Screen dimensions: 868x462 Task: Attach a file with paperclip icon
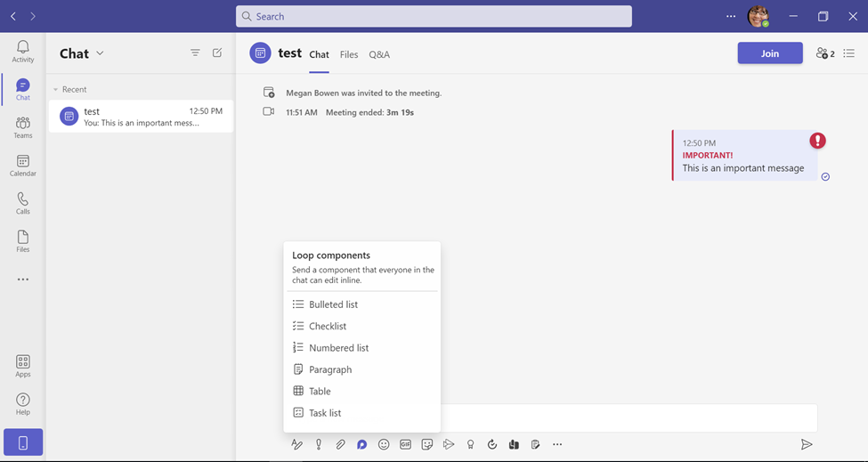pyautogui.click(x=340, y=444)
